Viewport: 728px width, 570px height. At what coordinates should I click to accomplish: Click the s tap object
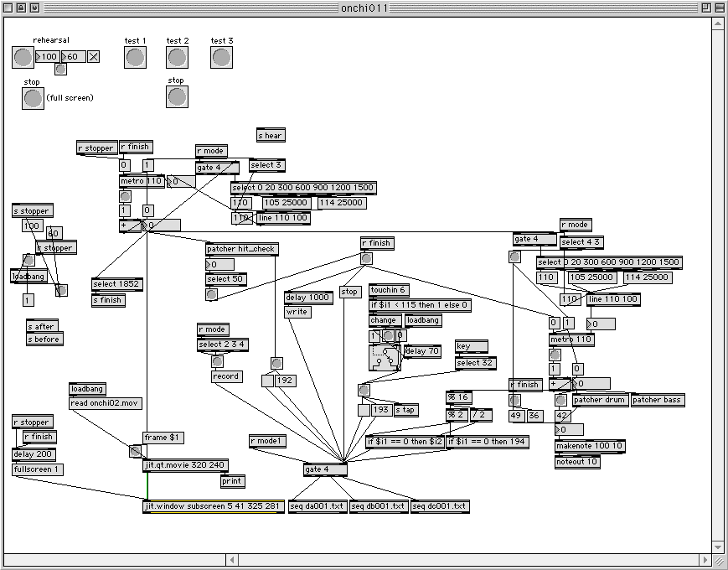click(405, 410)
